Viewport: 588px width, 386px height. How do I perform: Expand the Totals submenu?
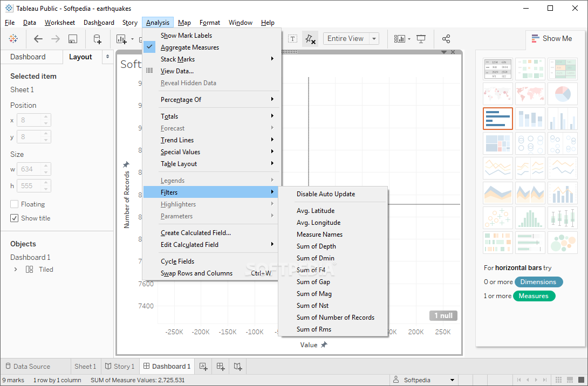click(x=211, y=116)
